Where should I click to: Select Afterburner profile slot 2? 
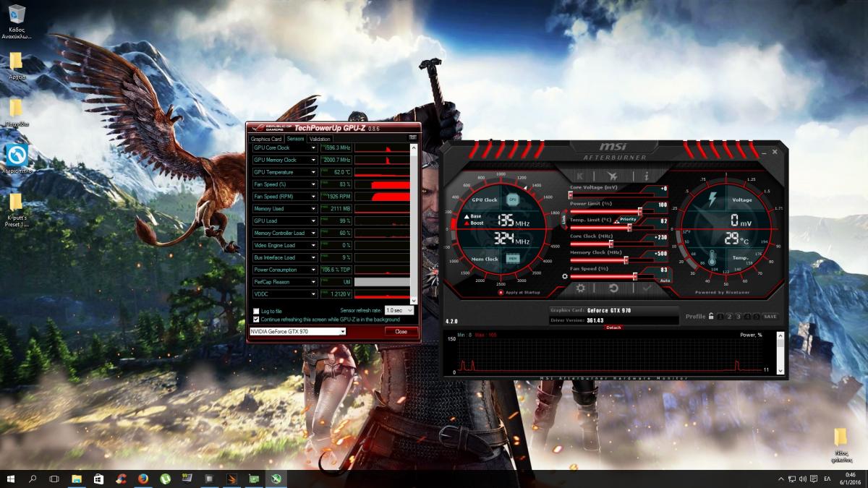point(729,317)
